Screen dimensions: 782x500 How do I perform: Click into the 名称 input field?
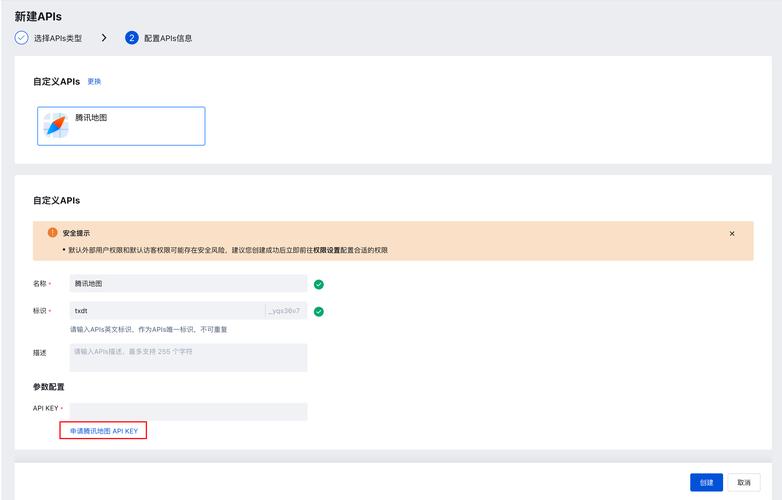pos(189,283)
